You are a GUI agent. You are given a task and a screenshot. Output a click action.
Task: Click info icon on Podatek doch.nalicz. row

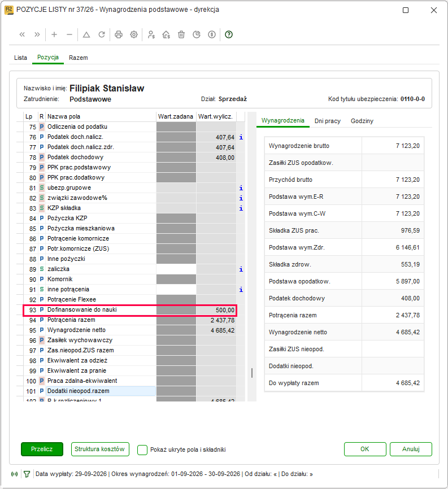point(241,137)
